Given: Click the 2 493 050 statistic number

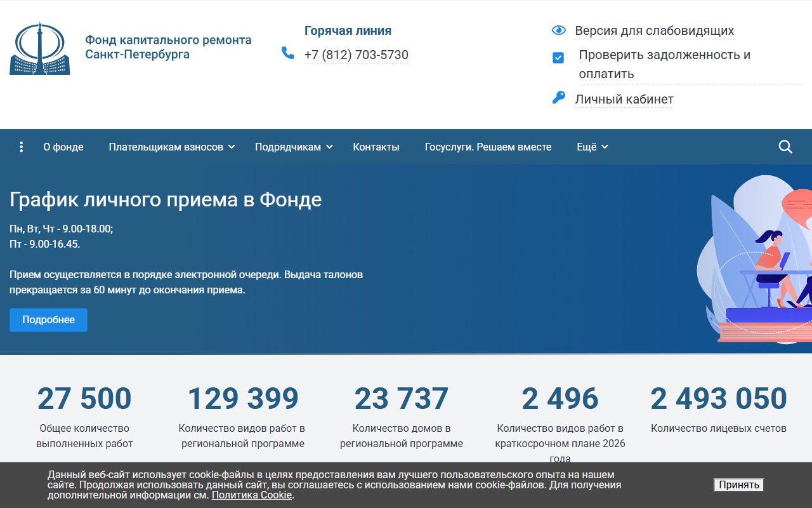Looking at the screenshot, I should [719, 399].
